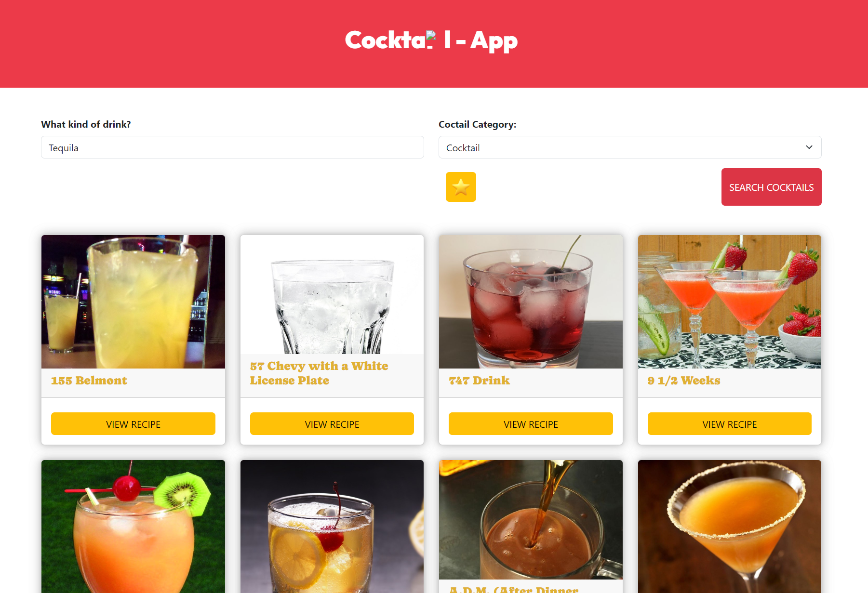The image size is (868, 593).
Task: Click the 155 Belmont drink photo
Action: [x=133, y=302]
